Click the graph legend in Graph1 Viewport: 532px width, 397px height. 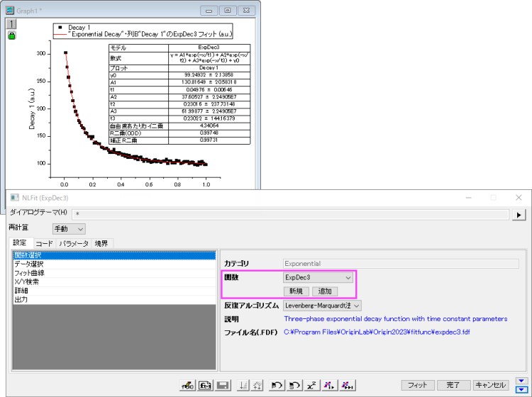[143, 31]
